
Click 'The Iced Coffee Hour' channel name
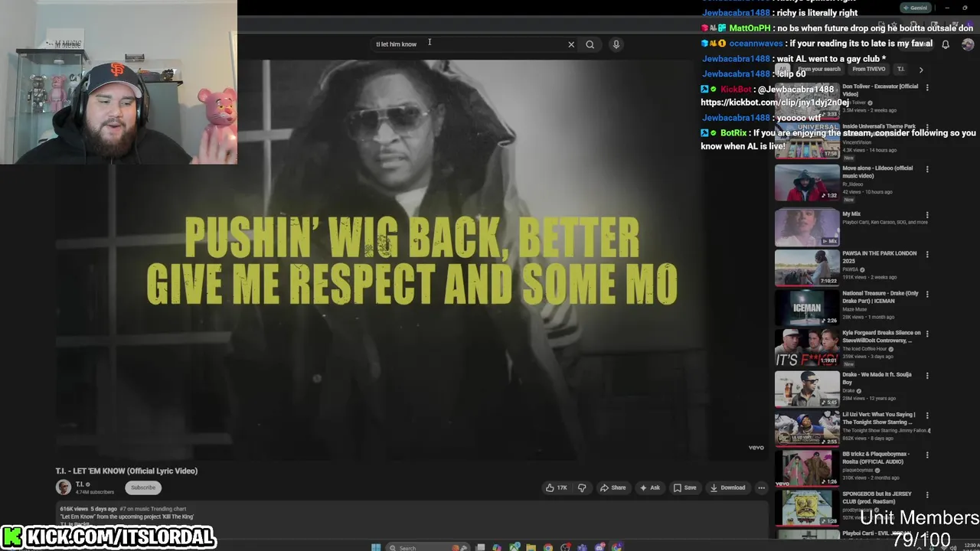(x=865, y=349)
